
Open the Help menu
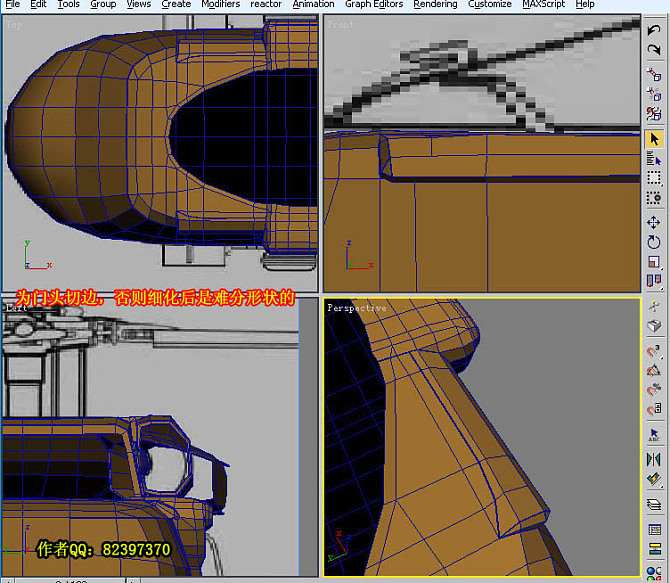585,4
